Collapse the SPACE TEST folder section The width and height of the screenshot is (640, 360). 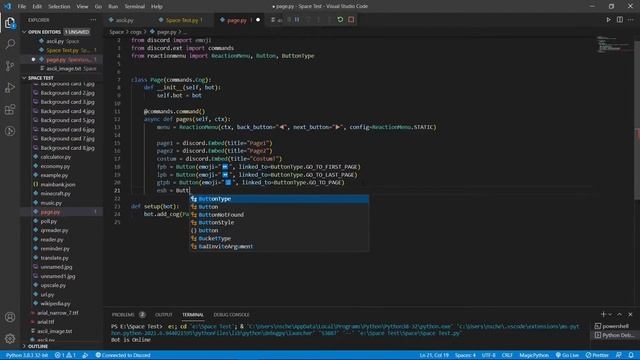click(41, 78)
